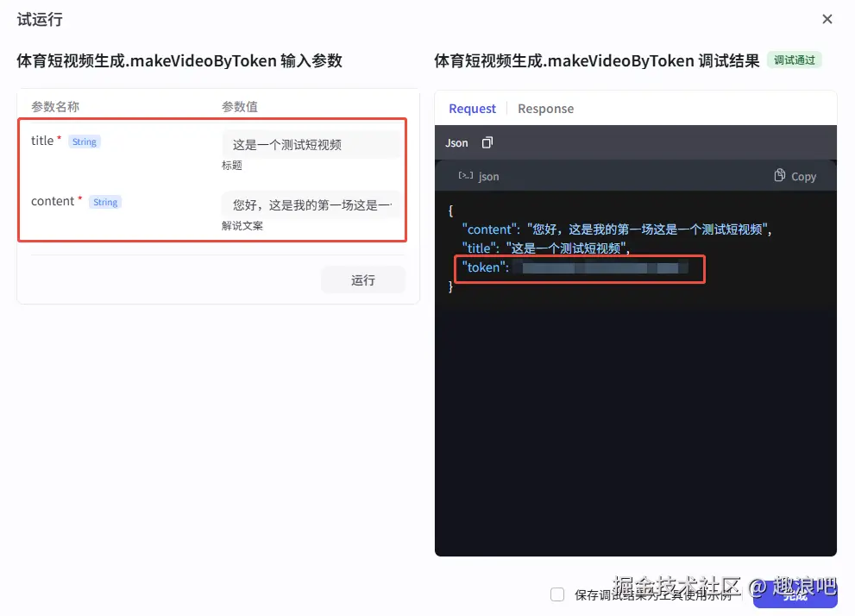Click the 完成 button
The width and height of the screenshot is (855, 616).
[795, 596]
